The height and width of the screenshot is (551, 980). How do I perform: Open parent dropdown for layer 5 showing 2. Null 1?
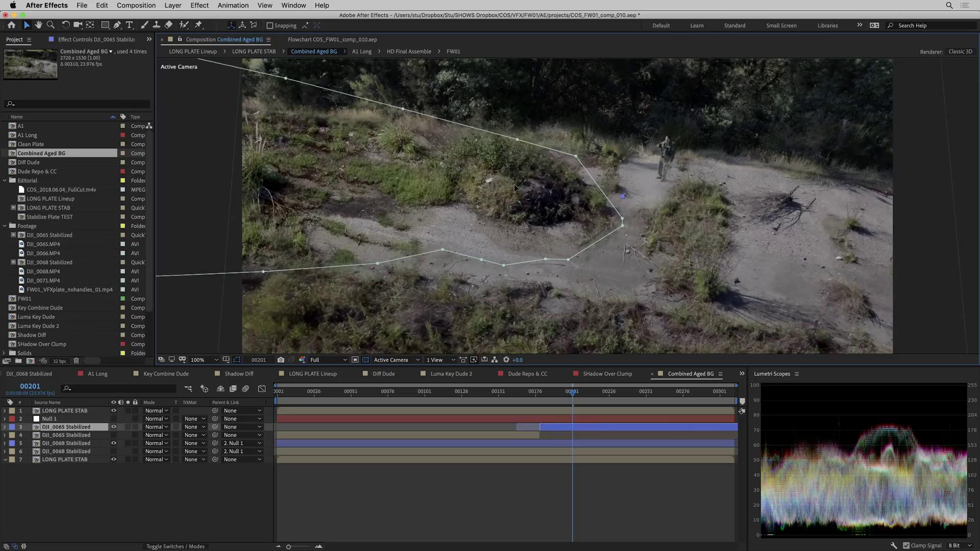click(x=242, y=443)
